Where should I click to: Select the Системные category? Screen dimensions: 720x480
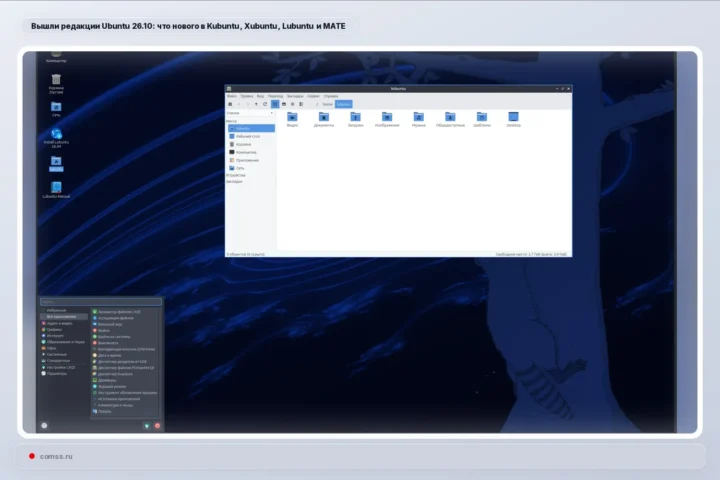pyautogui.click(x=64, y=355)
